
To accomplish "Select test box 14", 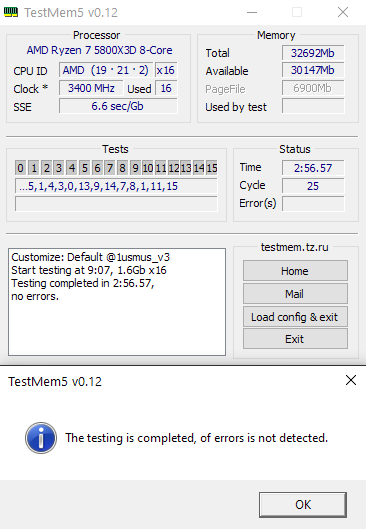I will point(199,168).
